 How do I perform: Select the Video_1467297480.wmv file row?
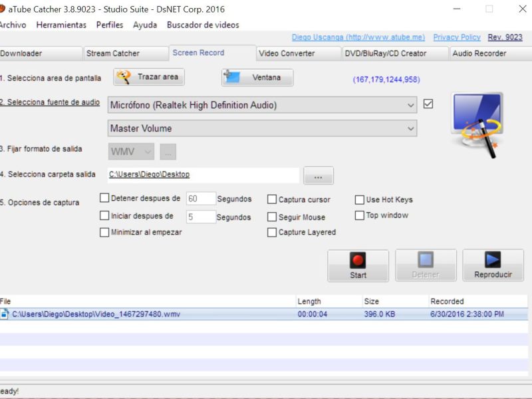click(x=264, y=314)
